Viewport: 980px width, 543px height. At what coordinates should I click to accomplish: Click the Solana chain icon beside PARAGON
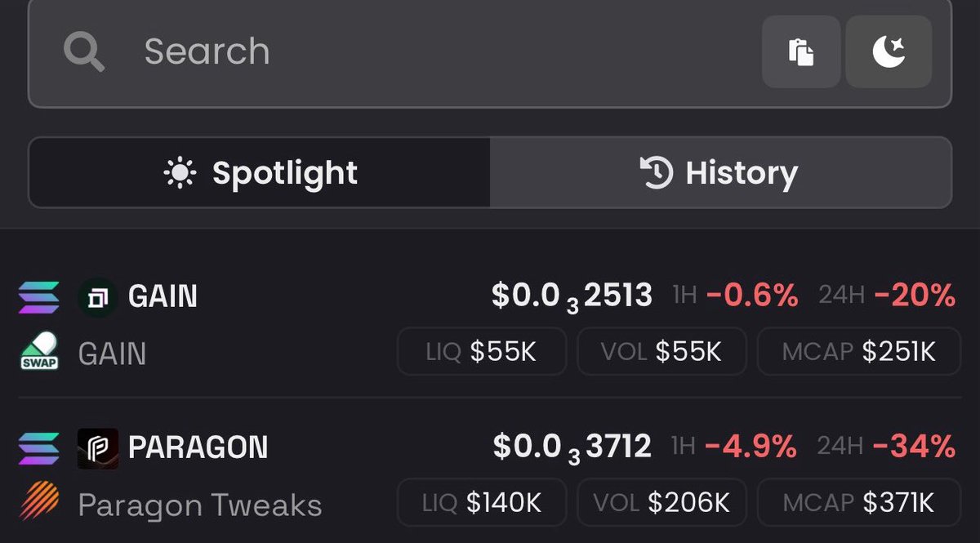(x=38, y=449)
